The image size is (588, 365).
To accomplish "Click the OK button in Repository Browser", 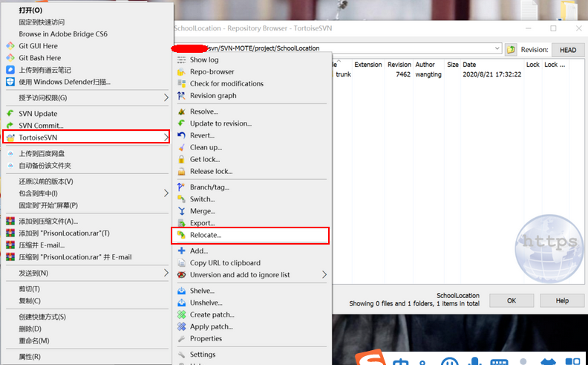I will coord(512,300).
